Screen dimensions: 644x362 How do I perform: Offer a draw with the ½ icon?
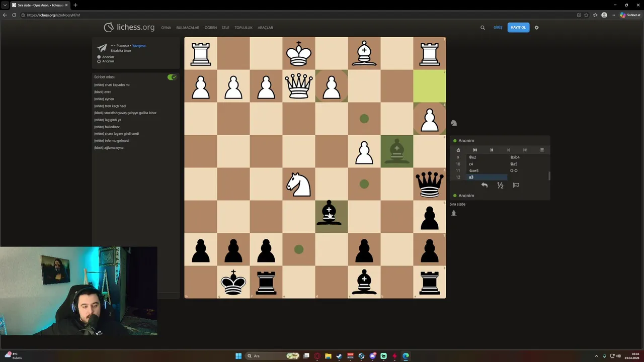500,186
